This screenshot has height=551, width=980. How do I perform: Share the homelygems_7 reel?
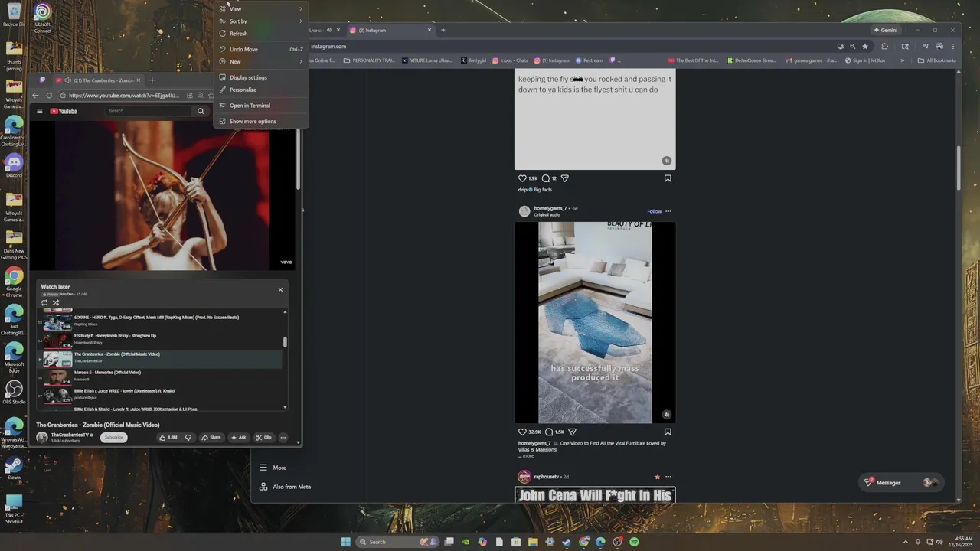pyautogui.click(x=572, y=432)
